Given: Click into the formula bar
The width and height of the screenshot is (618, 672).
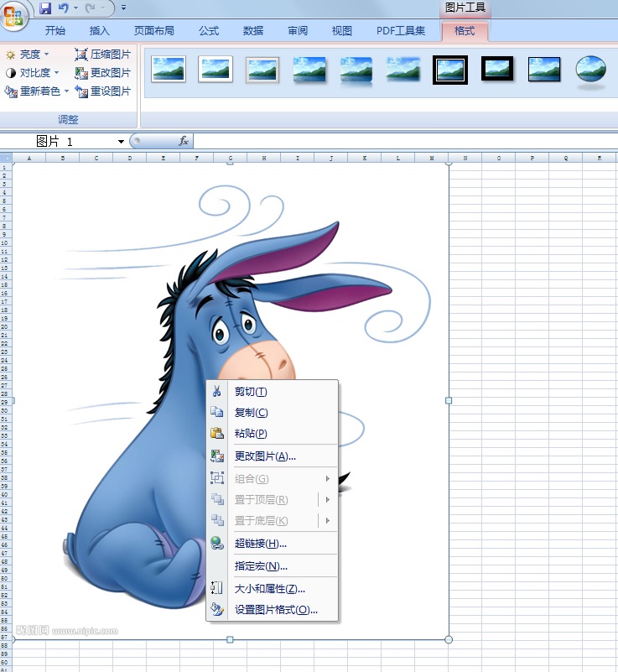Looking at the screenshot, I should (405, 141).
